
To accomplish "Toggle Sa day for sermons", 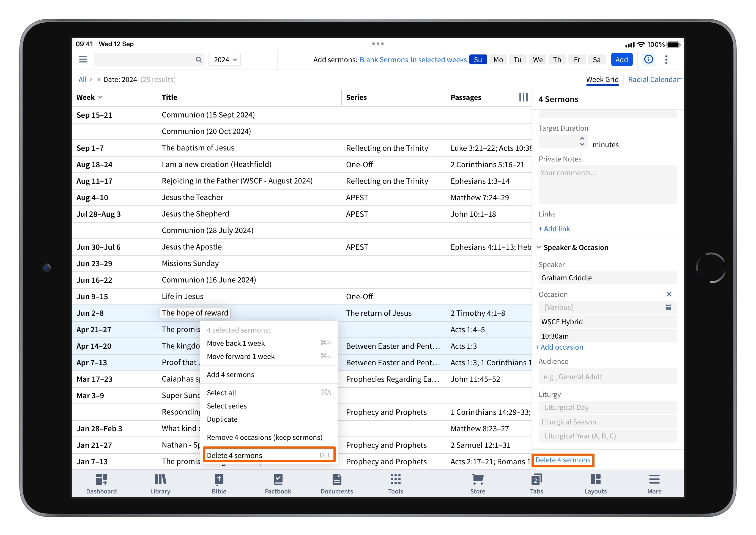I will click(x=596, y=60).
